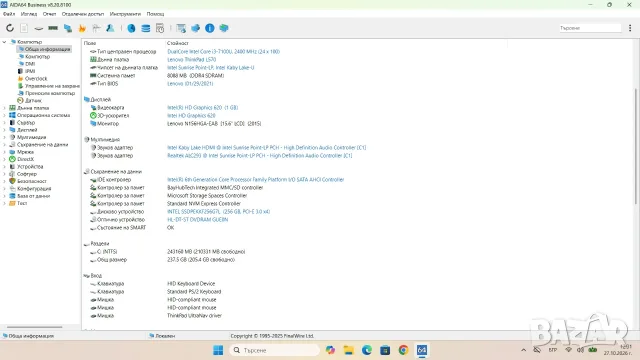Expand the Дънна платка tree node
640x360 pixels.
coord(4,108)
